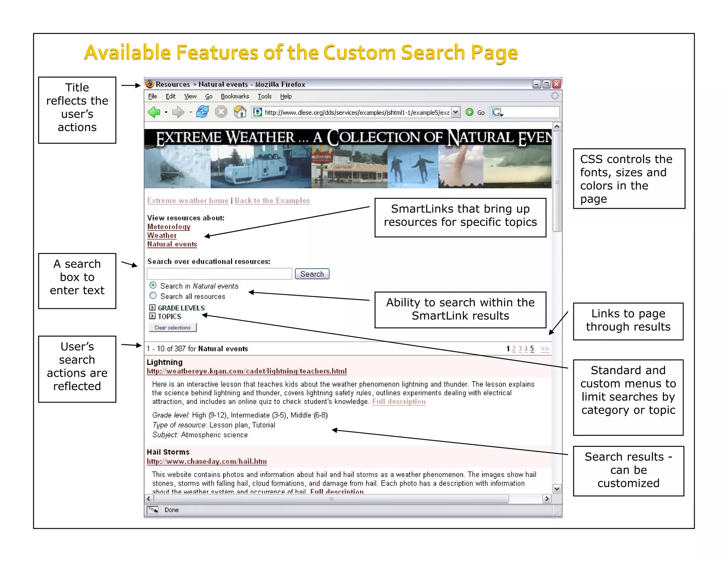Screen dimensions: 728x562
Task: Open the Full description link for Lightning
Action: tap(399, 401)
